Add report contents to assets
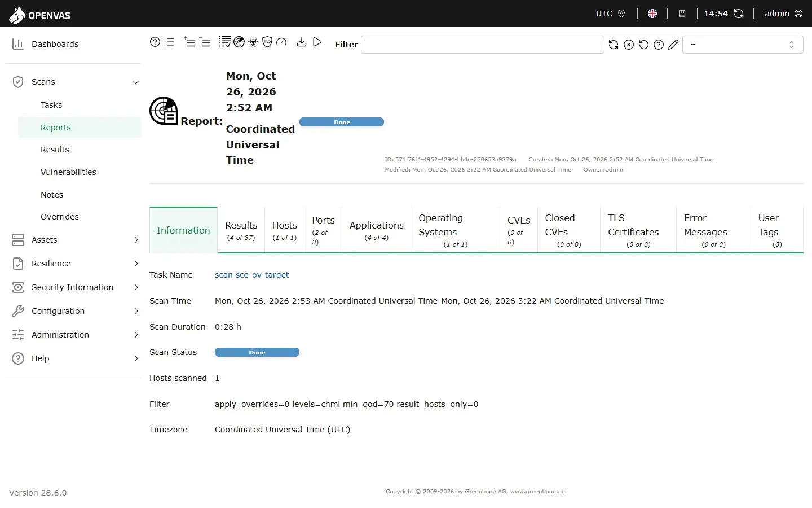The image size is (812, 508). tap(189, 42)
